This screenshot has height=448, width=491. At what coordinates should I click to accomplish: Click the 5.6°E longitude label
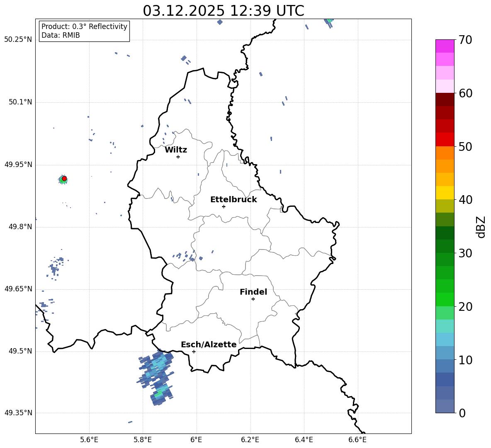pyautogui.click(x=89, y=440)
